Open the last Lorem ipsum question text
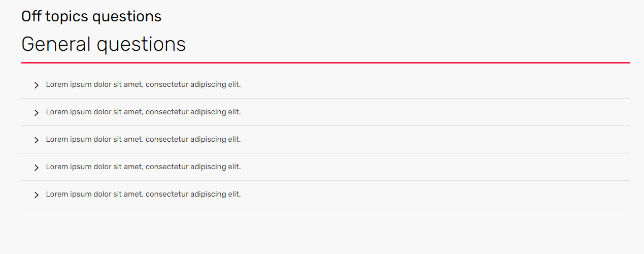The image size is (644, 254). [x=143, y=194]
